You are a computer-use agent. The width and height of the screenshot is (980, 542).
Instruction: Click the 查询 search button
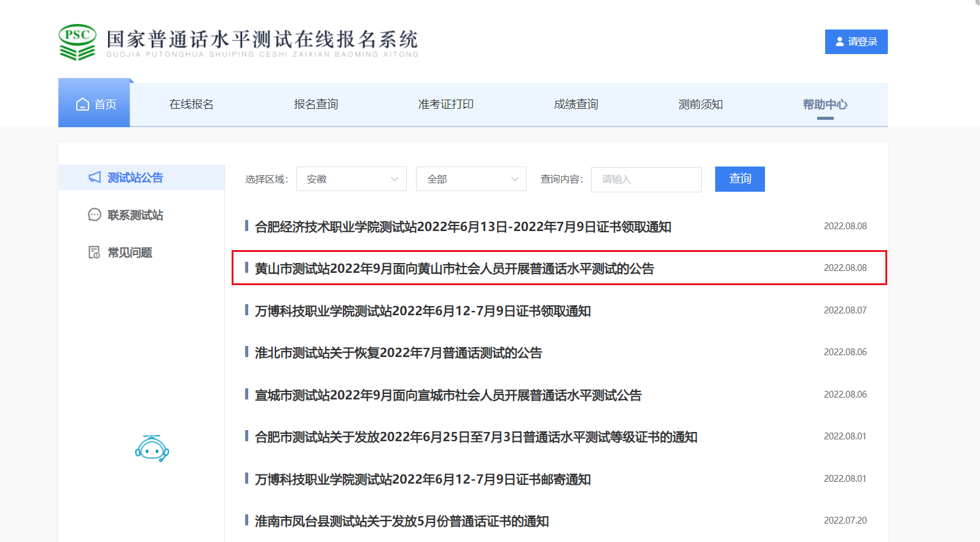(740, 179)
